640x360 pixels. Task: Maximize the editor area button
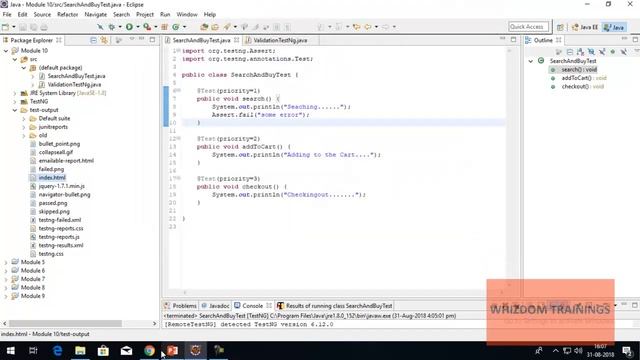pyautogui.click(x=513, y=40)
